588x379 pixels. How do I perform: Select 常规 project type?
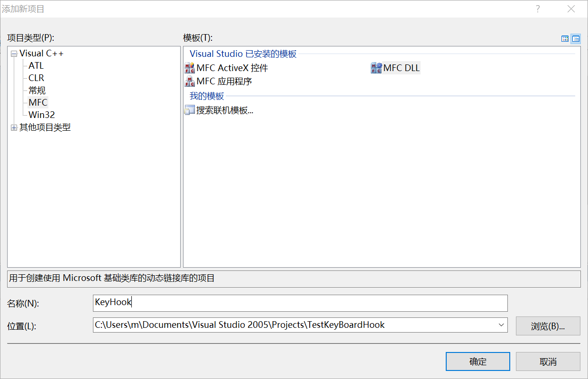[37, 90]
